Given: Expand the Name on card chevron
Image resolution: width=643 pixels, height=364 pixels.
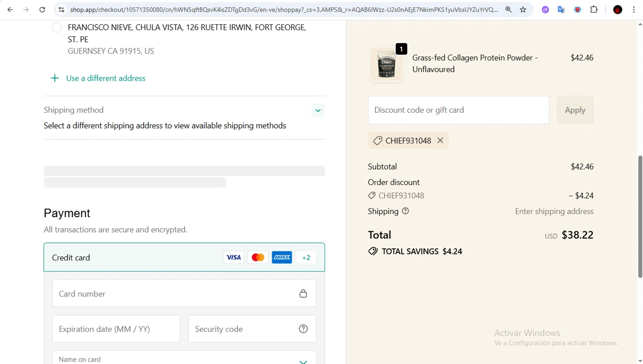Looking at the screenshot, I should (303, 361).
